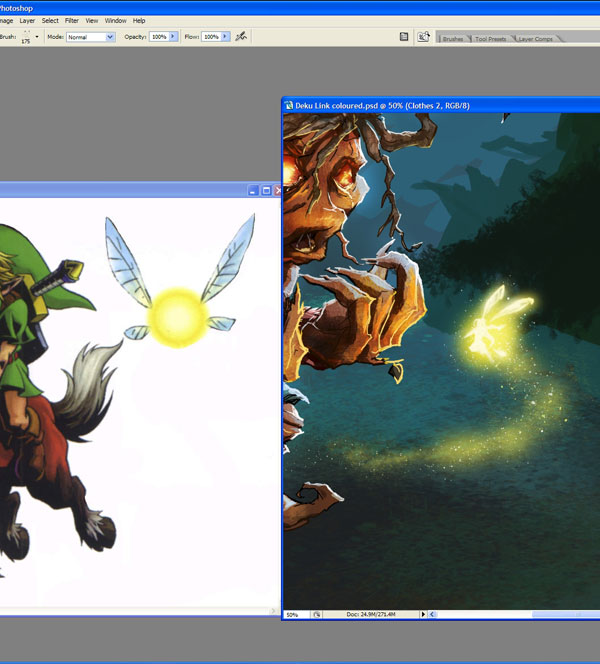Click the Flow value field
The width and height of the screenshot is (600, 664).
tap(211, 37)
